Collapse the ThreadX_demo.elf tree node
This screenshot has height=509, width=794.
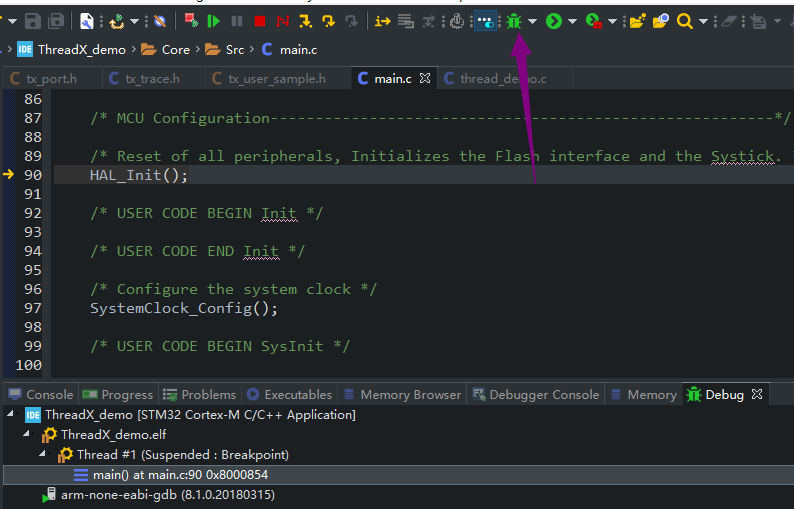26,434
